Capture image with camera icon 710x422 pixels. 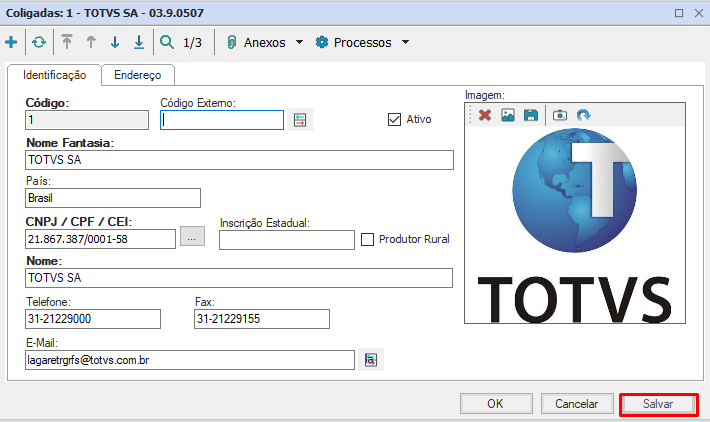(560, 115)
